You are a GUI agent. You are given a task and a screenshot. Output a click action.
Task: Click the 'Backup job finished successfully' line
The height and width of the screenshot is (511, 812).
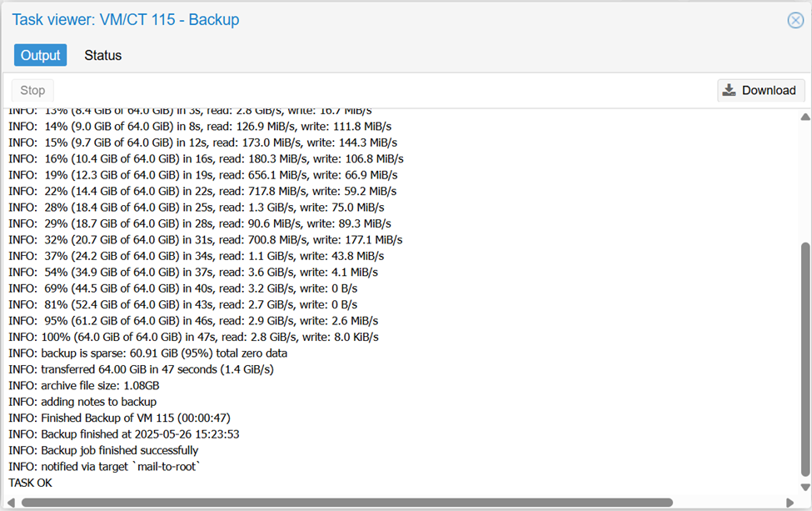[103, 450]
